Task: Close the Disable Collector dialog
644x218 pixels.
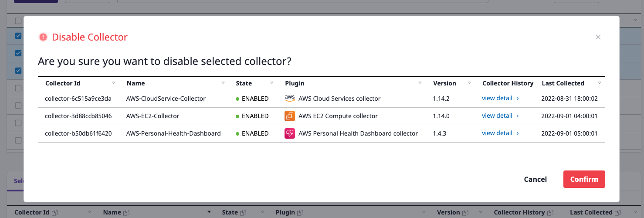Action: tap(598, 37)
